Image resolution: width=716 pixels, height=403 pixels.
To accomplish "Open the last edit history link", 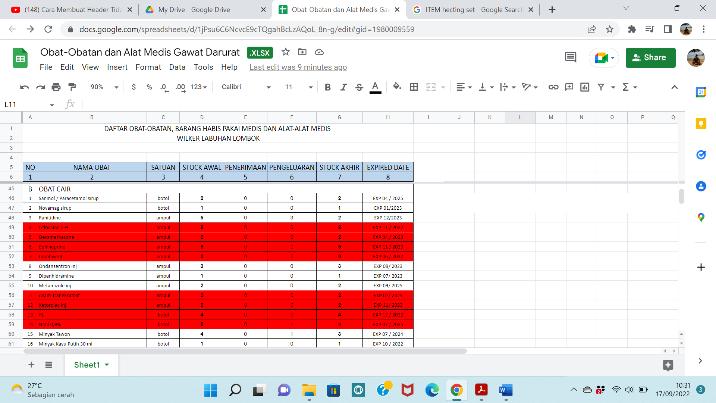I will [298, 67].
